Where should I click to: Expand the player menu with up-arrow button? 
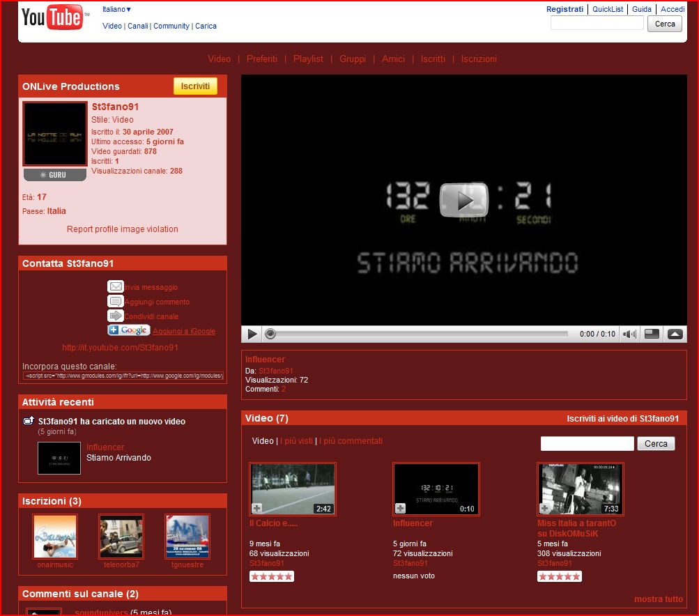point(675,334)
